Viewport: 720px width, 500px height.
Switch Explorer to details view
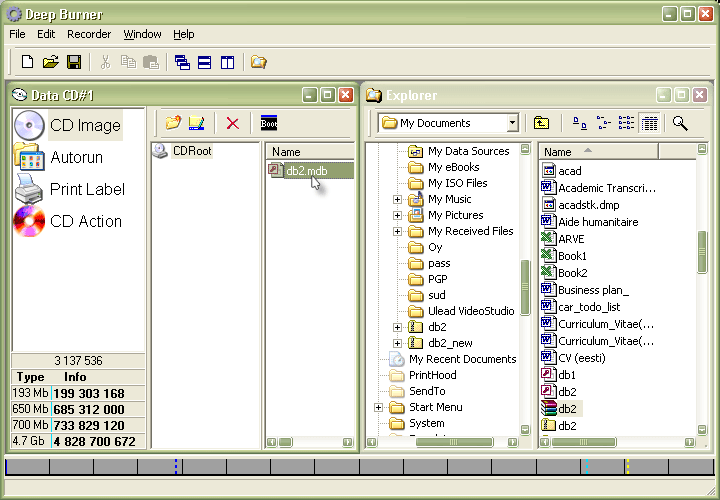click(650, 123)
